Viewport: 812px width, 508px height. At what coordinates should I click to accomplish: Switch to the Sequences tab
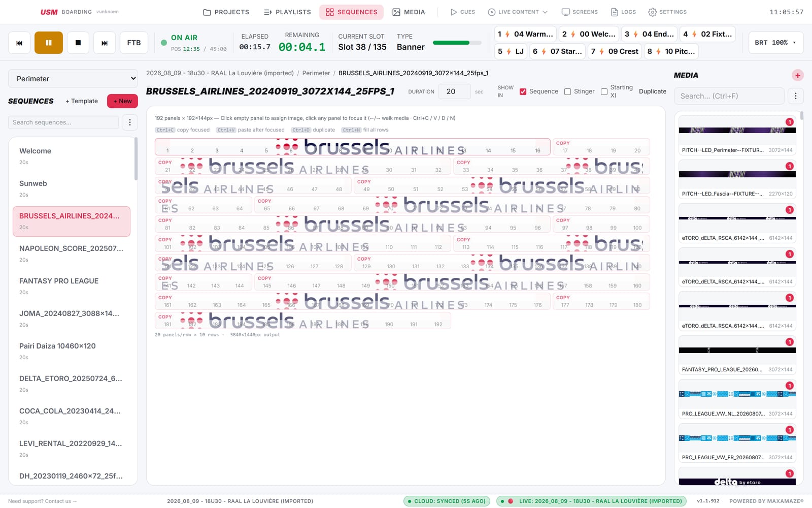tap(351, 12)
